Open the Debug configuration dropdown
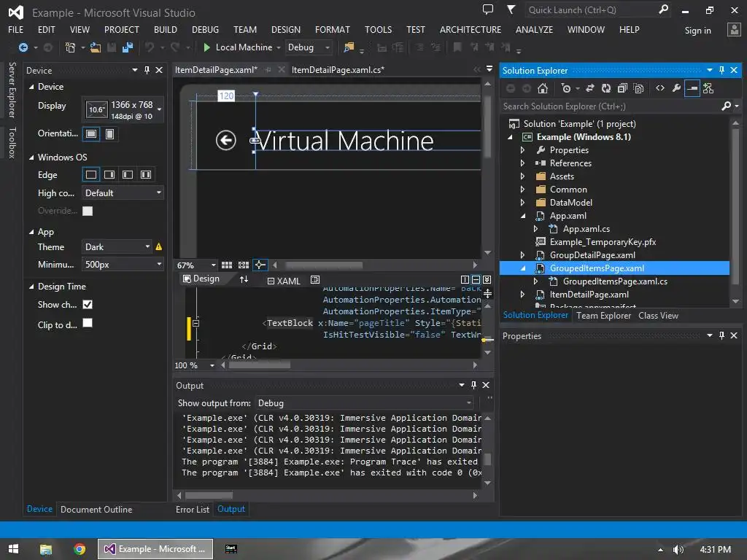 [x=309, y=47]
